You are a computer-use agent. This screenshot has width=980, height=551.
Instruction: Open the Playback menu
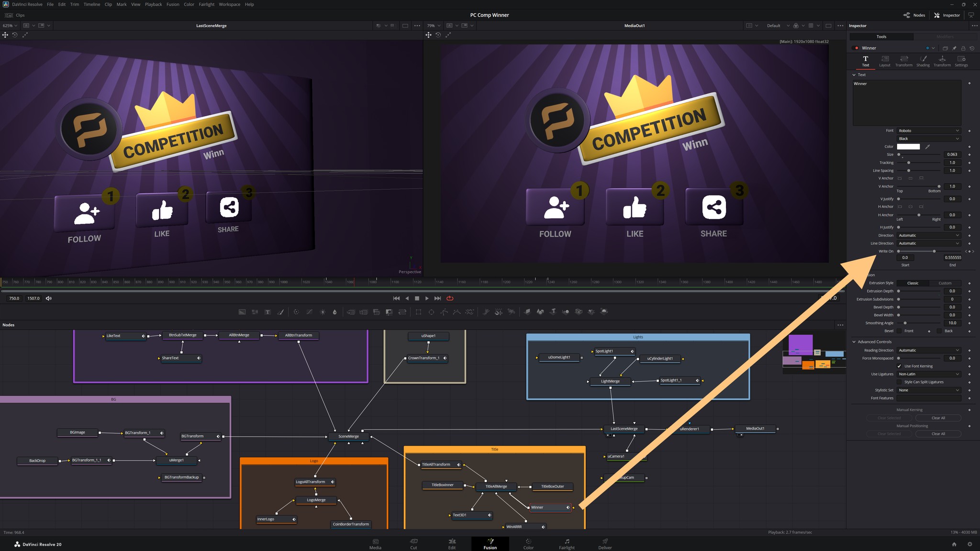pos(154,4)
